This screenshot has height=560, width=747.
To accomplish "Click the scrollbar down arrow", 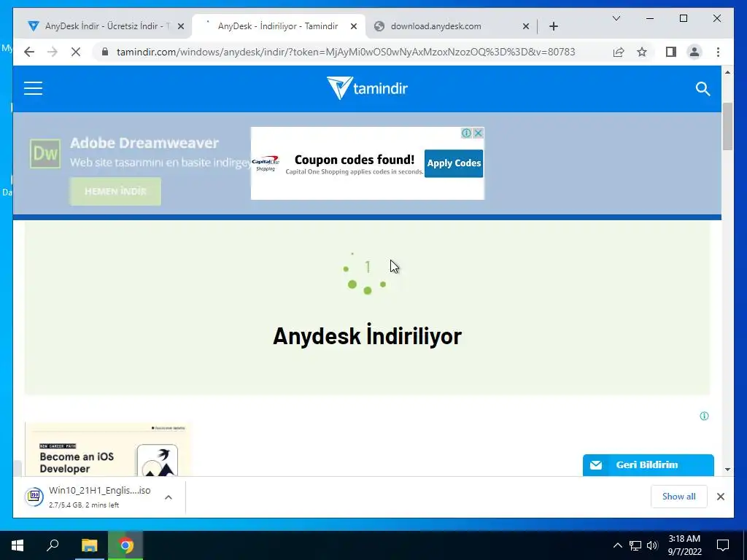I will tap(727, 470).
